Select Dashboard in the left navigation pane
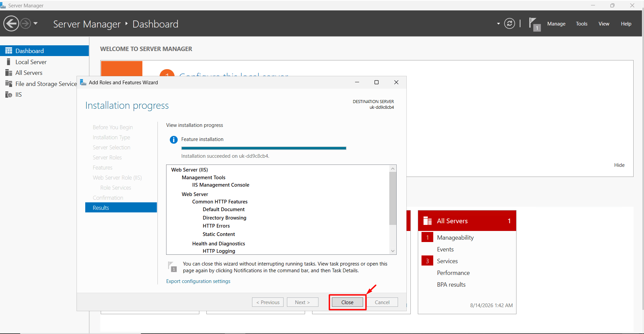 pyautogui.click(x=44, y=51)
